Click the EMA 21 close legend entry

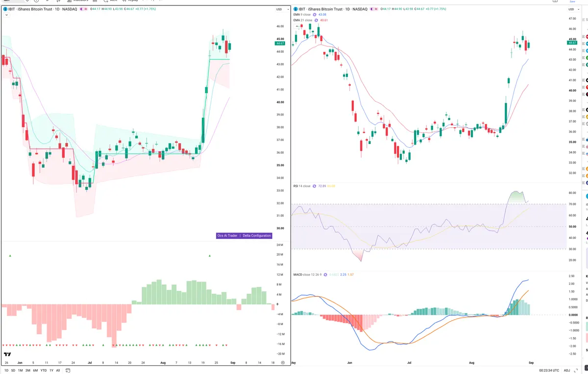coord(303,20)
